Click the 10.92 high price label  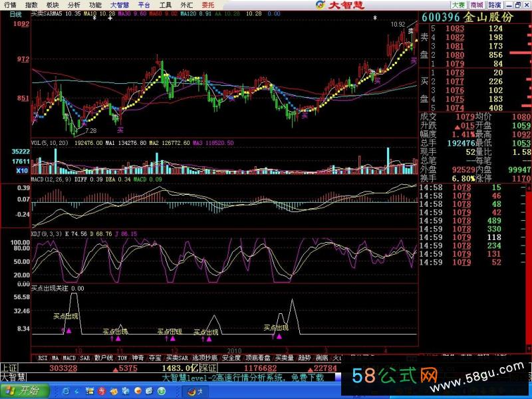[x=398, y=25]
